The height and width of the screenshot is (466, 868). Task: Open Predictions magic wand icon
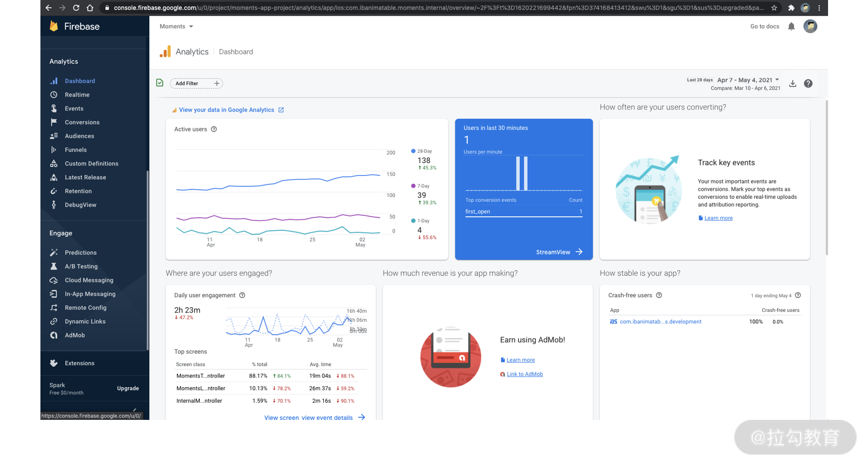pos(54,252)
